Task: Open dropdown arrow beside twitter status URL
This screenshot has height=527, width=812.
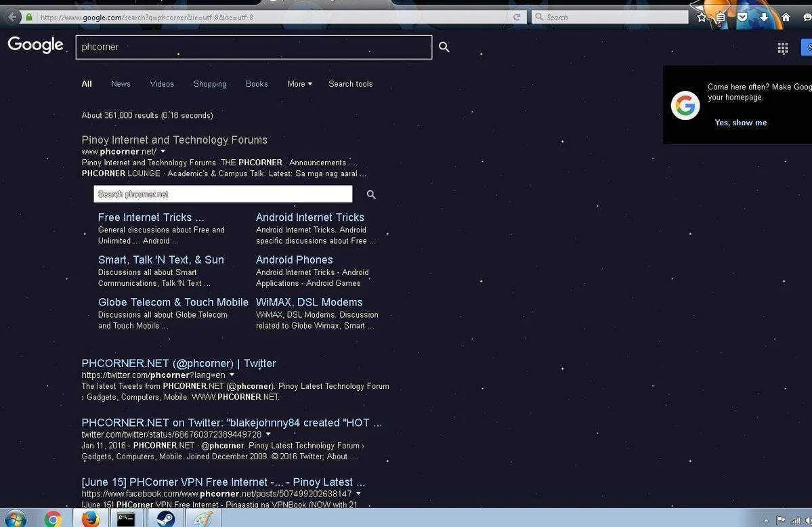Action: pos(268,434)
